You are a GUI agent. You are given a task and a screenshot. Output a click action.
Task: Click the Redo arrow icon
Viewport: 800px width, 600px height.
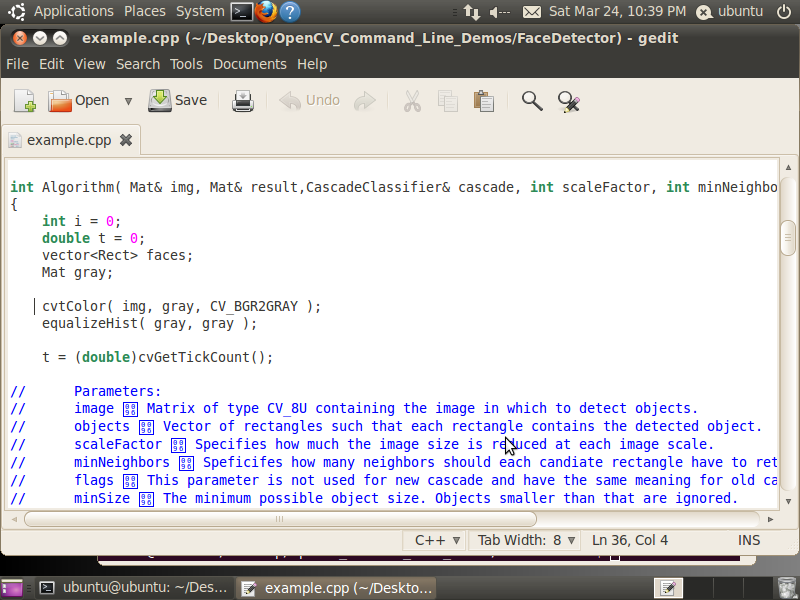[365, 101]
